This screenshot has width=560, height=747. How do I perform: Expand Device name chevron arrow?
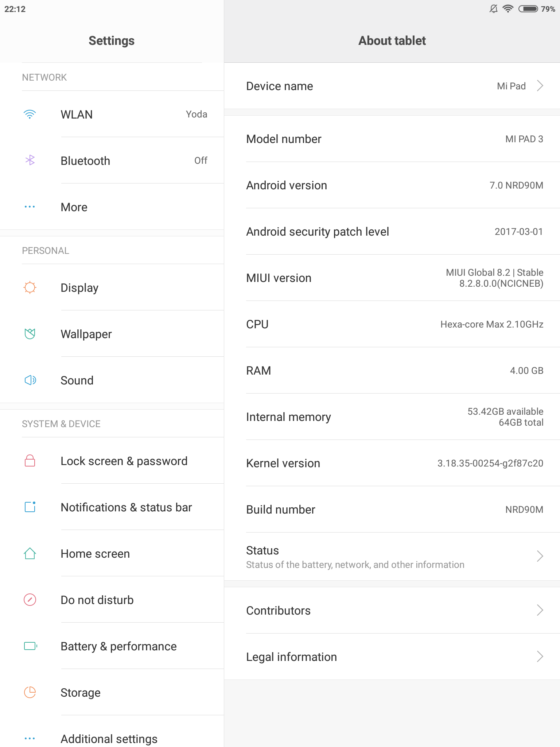coord(540,86)
